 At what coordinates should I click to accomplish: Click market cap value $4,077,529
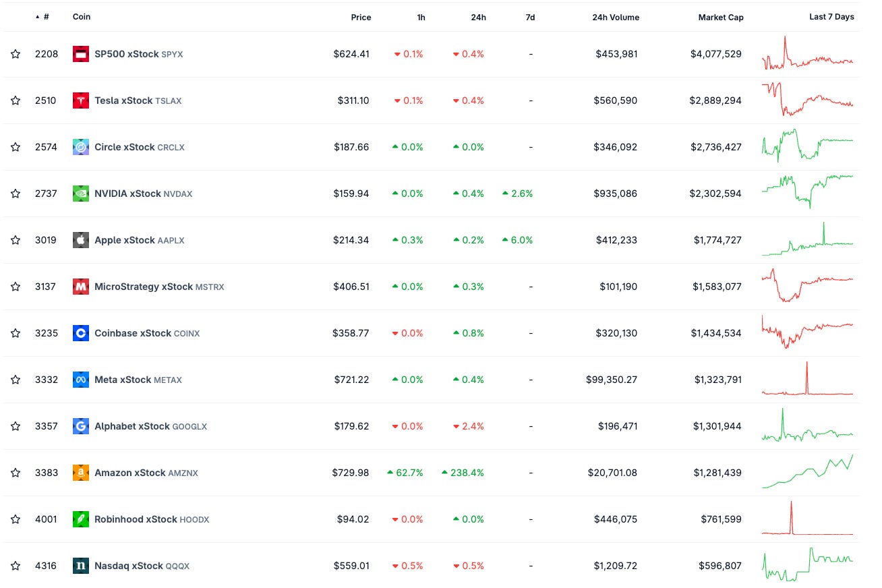tap(715, 54)
